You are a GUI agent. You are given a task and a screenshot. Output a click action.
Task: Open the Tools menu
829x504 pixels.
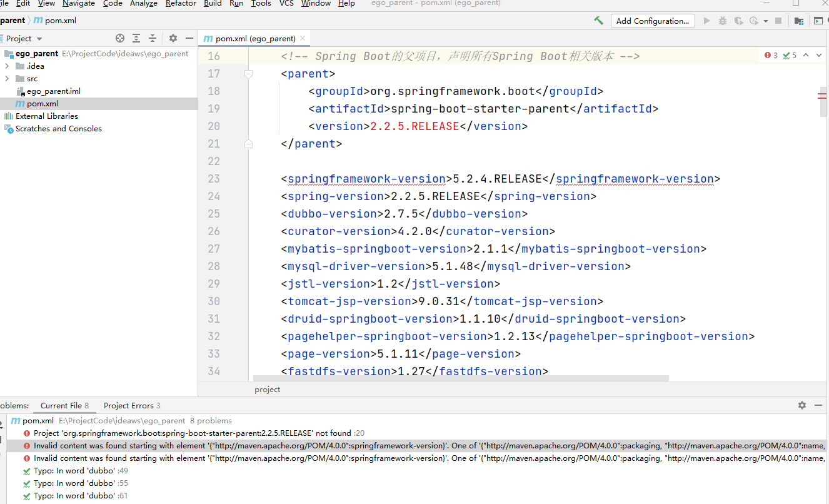click(x=261, y=4)
